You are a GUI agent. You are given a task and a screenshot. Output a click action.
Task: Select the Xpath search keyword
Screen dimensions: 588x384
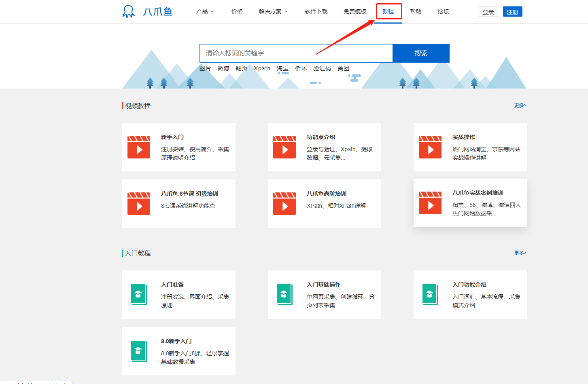[x=262, y=68]
